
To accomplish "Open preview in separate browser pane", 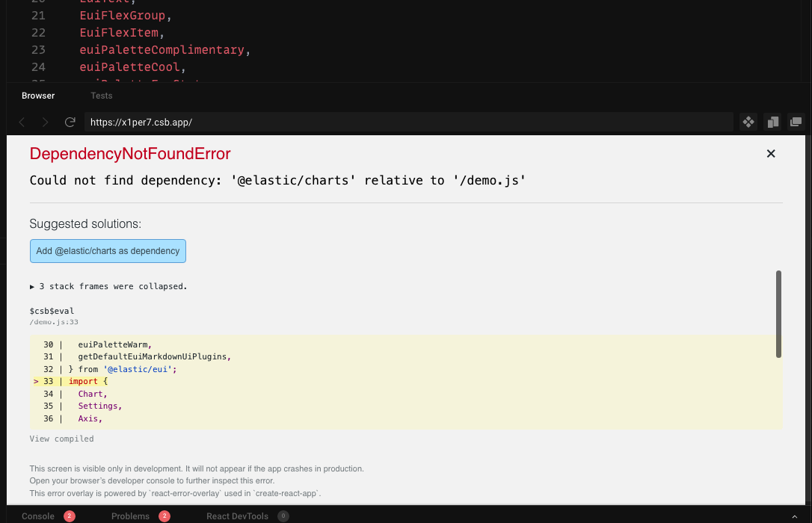I will [x=772, y=122].
